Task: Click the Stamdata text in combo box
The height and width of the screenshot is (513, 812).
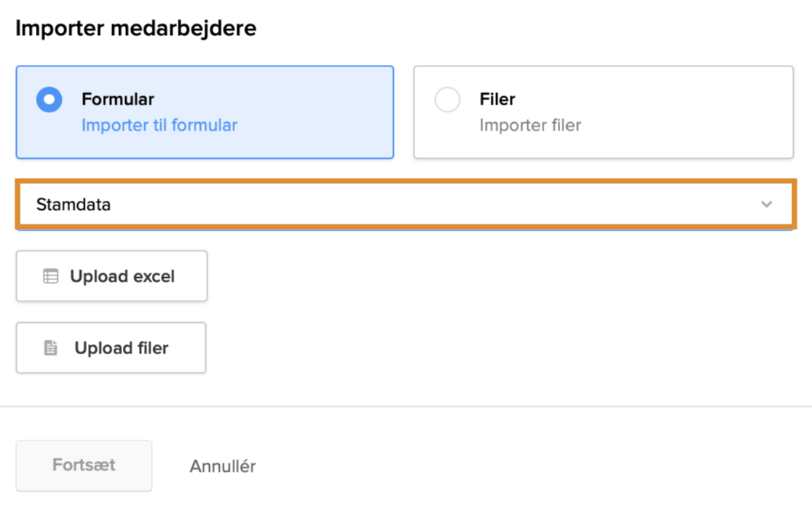Action: click(x=73, y=204)
